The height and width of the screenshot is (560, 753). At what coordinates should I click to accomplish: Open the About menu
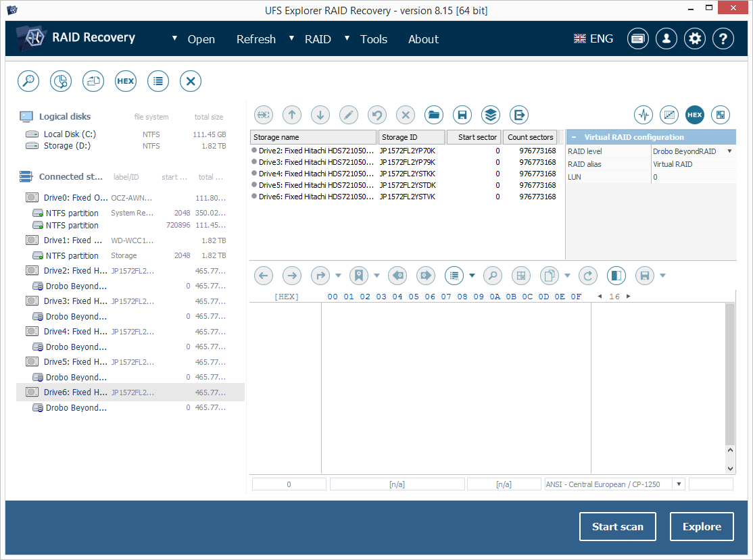[424, 39]
